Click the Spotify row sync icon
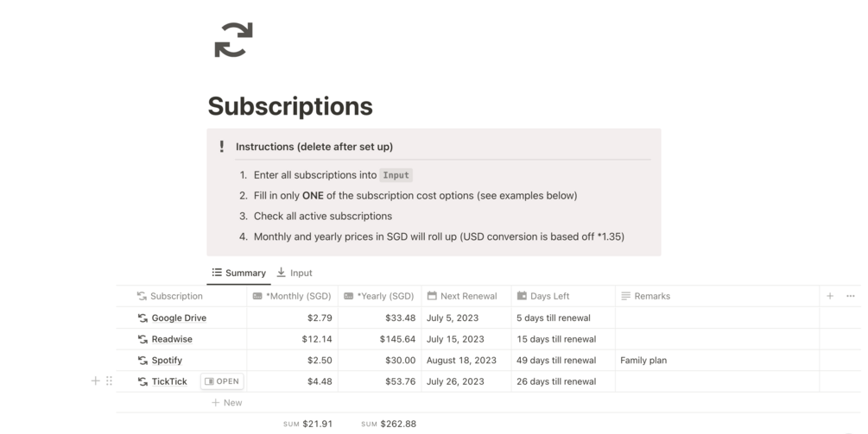Viewport: 868px width, 434px height. tap(143, 360)
